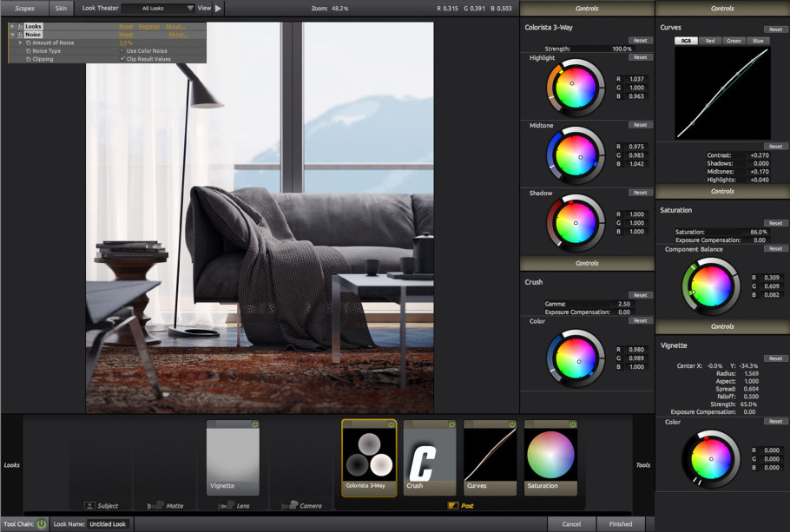
Task: Select the Saturation tool thumbnail
Action: tap(550, 458)
